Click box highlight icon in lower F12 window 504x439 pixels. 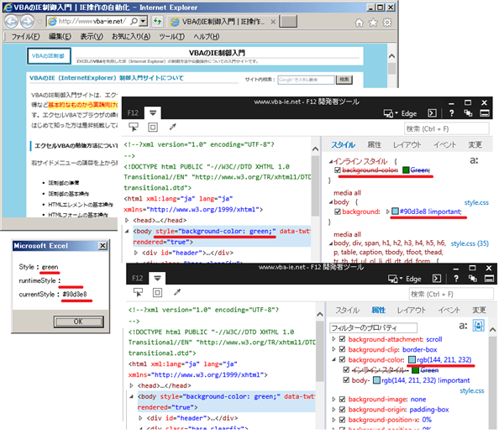pos(158,292)
